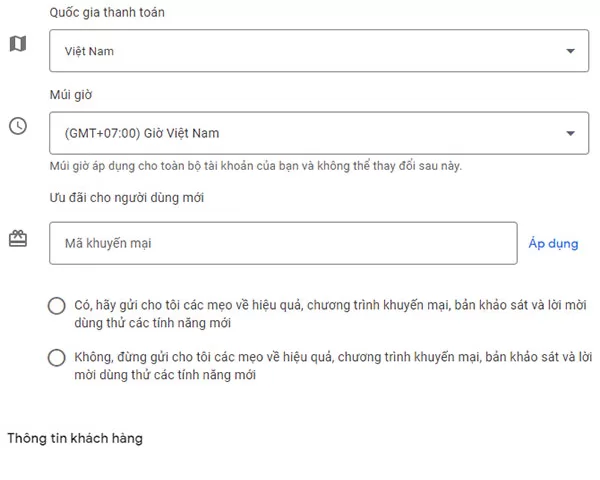Click the 'Quốc gia thanh toán' label
The height and width of the screenshot is (480, 600).
107,12
